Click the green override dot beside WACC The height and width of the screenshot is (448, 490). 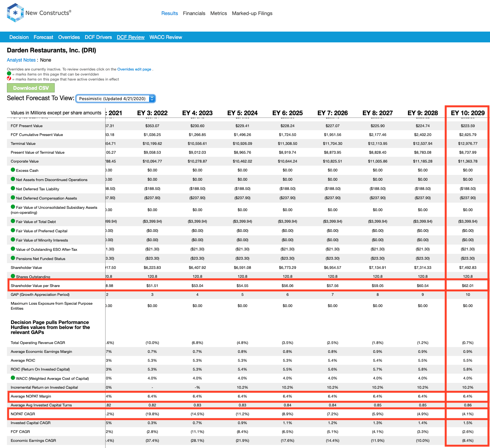(x=13, y=378)
